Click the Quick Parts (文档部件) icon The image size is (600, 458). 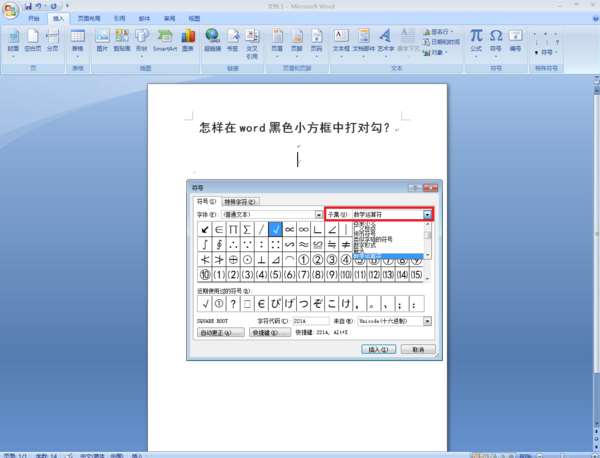[x=364, y=43]
